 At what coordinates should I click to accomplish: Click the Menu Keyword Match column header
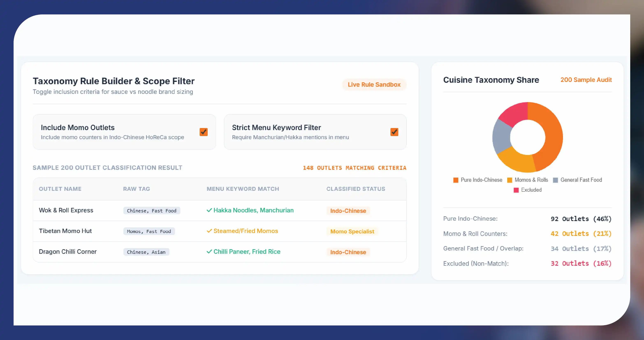243,189
